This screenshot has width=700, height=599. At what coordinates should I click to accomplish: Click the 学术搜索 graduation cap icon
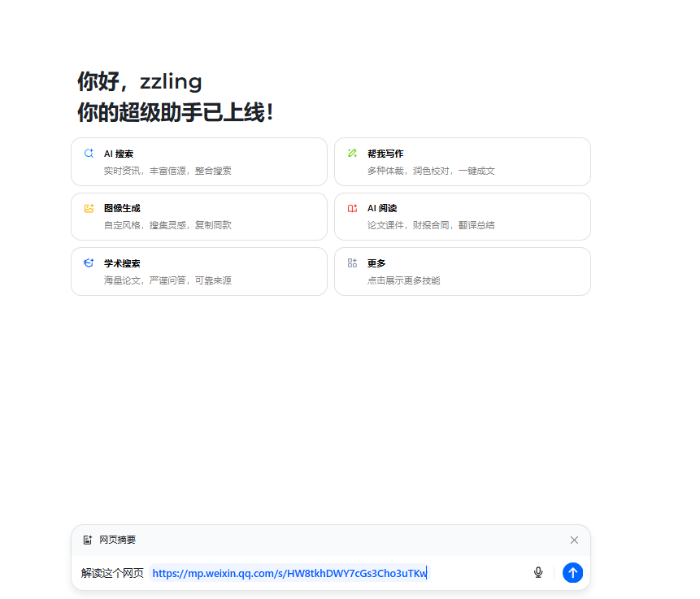tap(89, 263)
